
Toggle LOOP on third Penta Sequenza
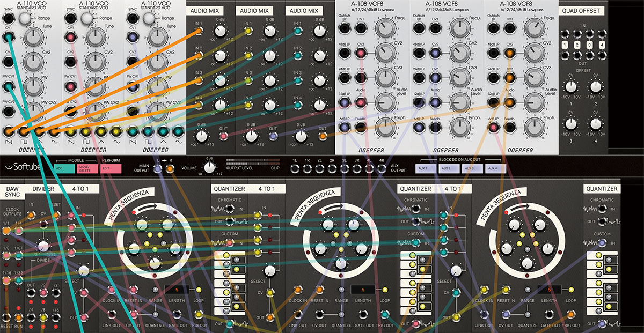point(572,290)
